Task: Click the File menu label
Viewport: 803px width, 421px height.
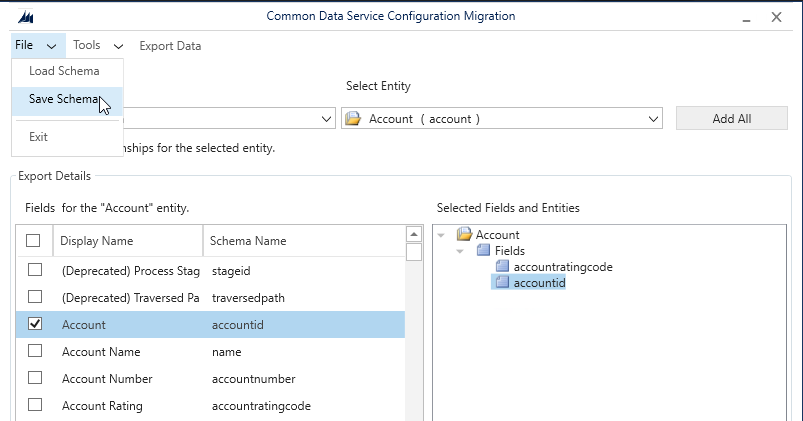Action: point(24,45)
